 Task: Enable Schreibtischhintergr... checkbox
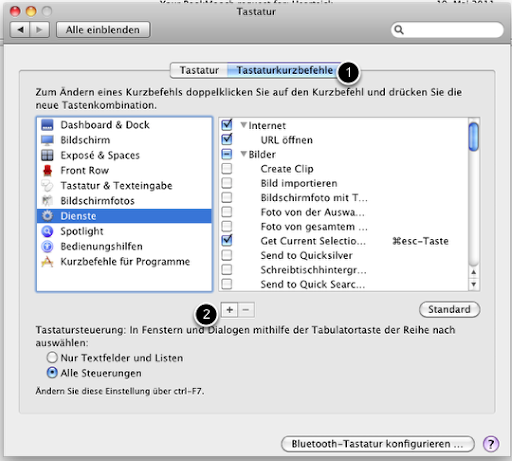(x=227, y=269)
